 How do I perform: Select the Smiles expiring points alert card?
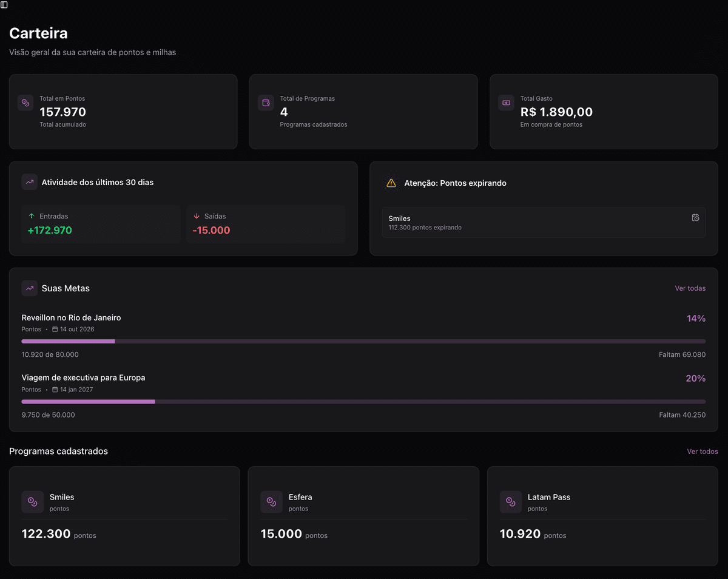(544, 222)
